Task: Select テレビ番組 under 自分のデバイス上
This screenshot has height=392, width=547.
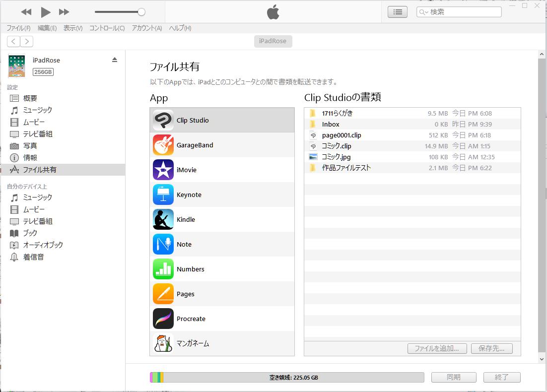Action: pos(63,221)
